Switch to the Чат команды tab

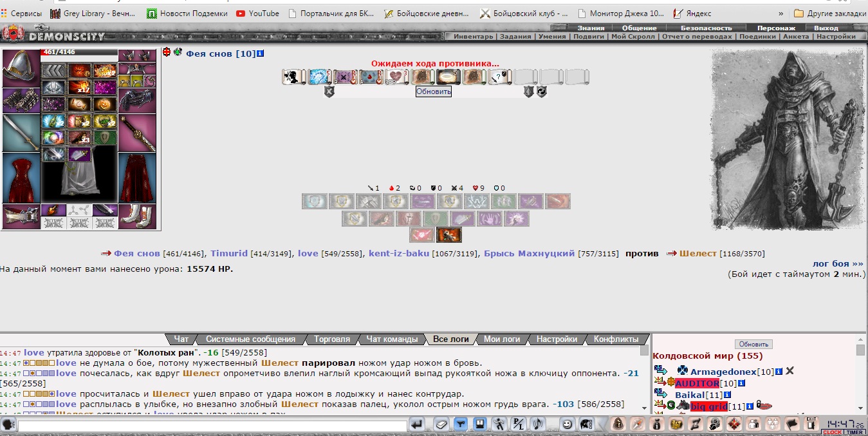click(392, 339)
